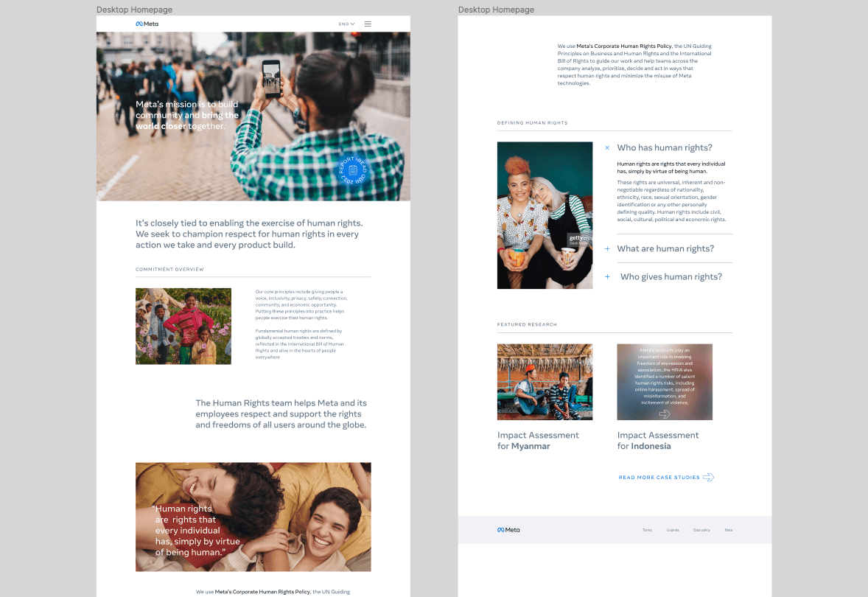
Task: Select the Myanmar impact assessment photo
Action: tap(545, 382)
